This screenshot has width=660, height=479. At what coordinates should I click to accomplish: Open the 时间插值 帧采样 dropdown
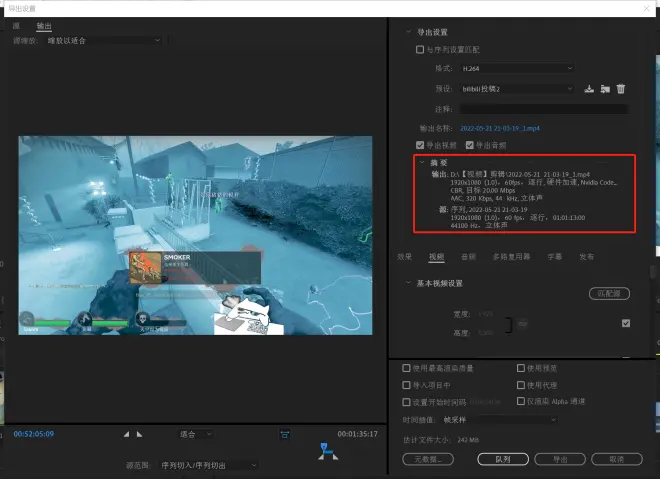(500, 420)
